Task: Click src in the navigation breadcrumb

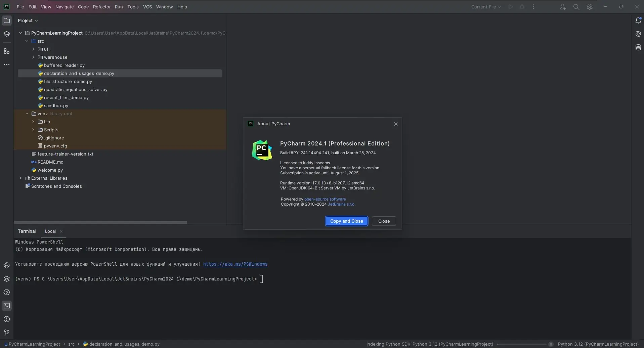Action: click(x=72, y=344)
